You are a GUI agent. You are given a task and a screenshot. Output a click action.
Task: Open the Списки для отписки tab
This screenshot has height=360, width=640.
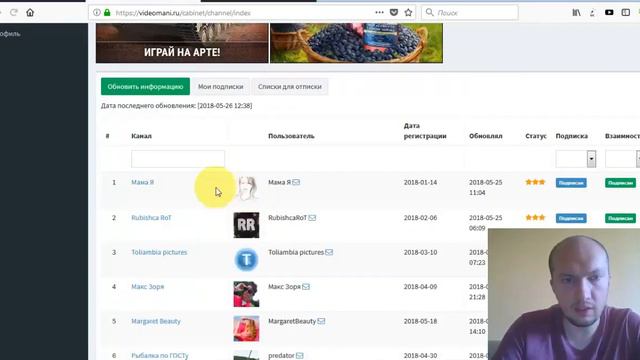coord(290,87)
